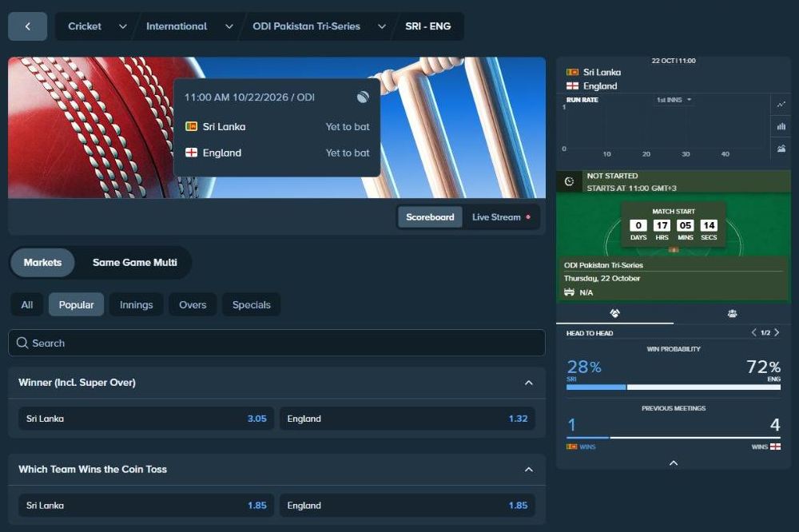Switch to the Live Stream view
The width and height of the screenshot is (799, 532).
click(x=502, y=217)
